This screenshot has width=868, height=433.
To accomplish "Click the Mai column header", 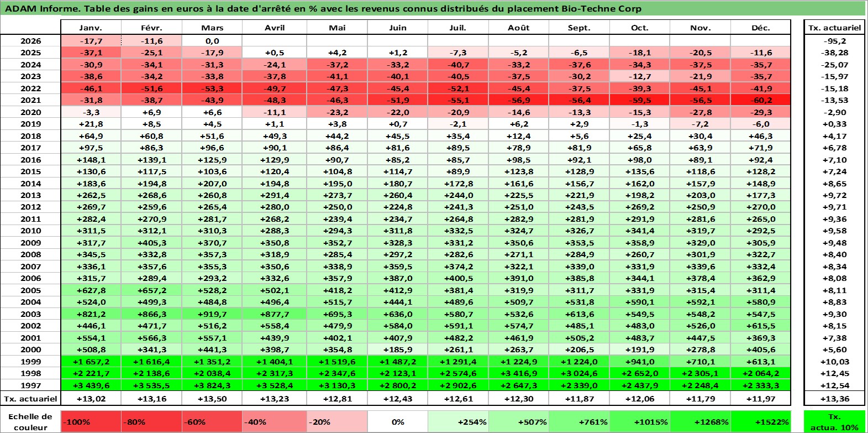I will [x=337, y=28].
